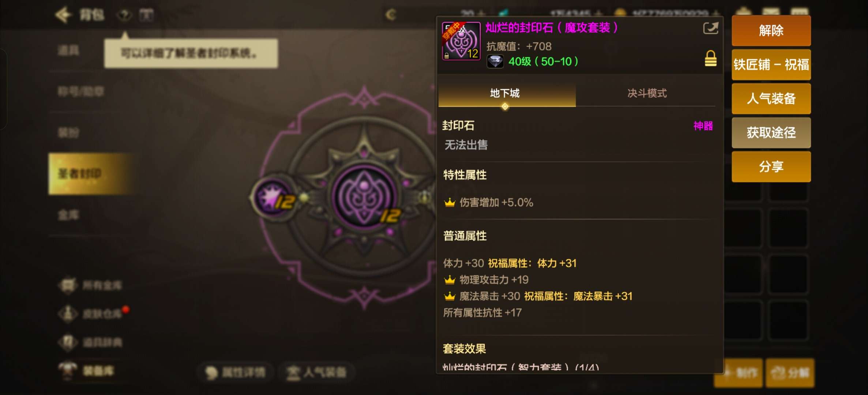Screen dimensions: 868x395
Task: Click the 人气装备 side button
Action: pyautogui.click(x=771, y=99)
